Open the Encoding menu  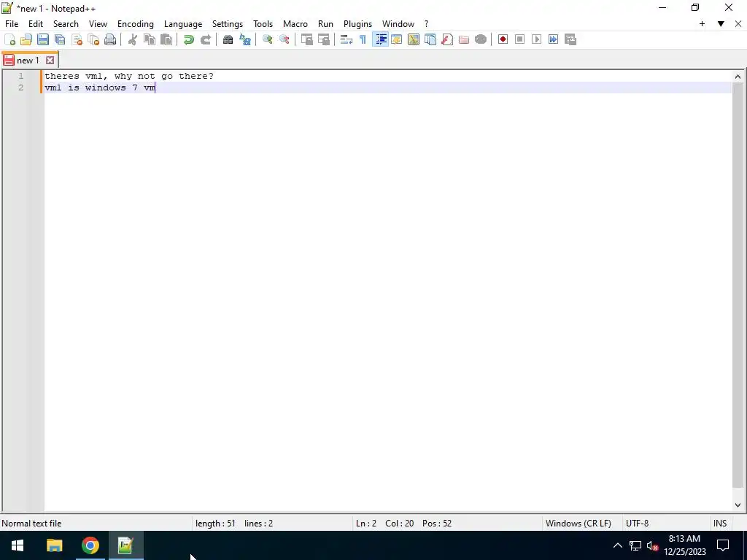click(x=136, y=24)
